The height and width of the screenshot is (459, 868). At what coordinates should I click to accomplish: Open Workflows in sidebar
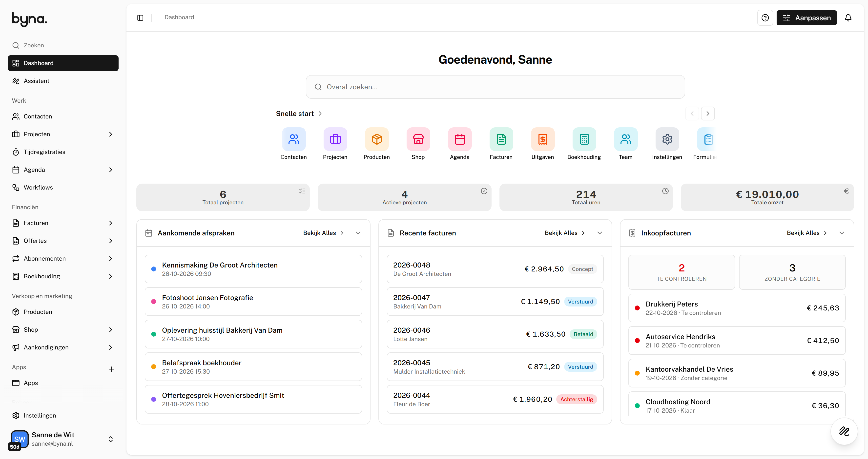point(63,188)
